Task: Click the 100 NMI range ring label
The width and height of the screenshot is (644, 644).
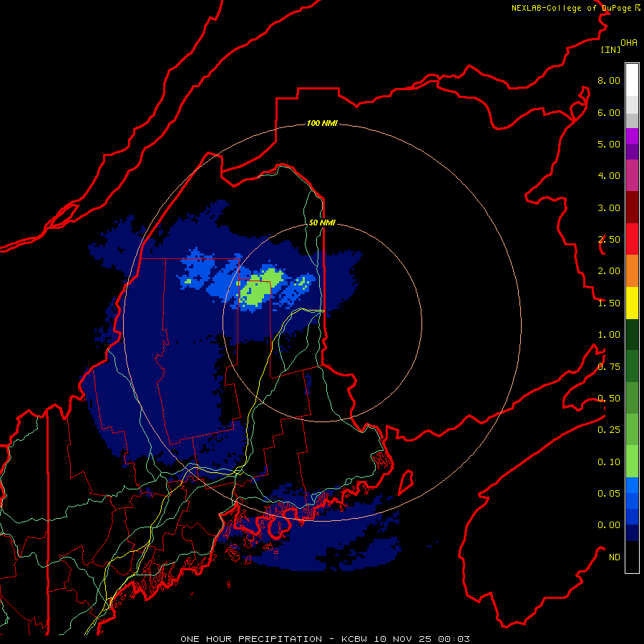Action: click(322, 123)
